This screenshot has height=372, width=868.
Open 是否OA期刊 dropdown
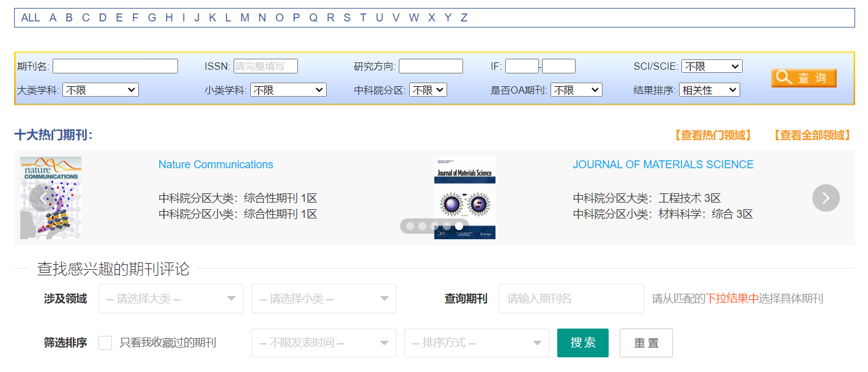[576, 90]
